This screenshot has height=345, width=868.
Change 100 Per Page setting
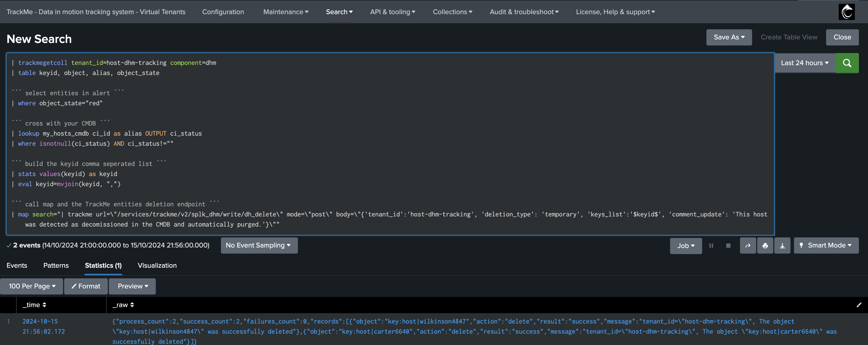pyautogui.click(x=32, y=286)
